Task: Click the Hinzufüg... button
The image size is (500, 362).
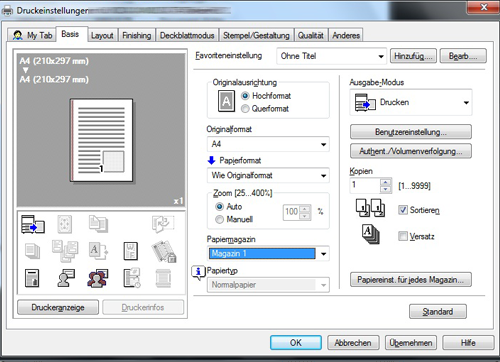Action: click(413, 56)
